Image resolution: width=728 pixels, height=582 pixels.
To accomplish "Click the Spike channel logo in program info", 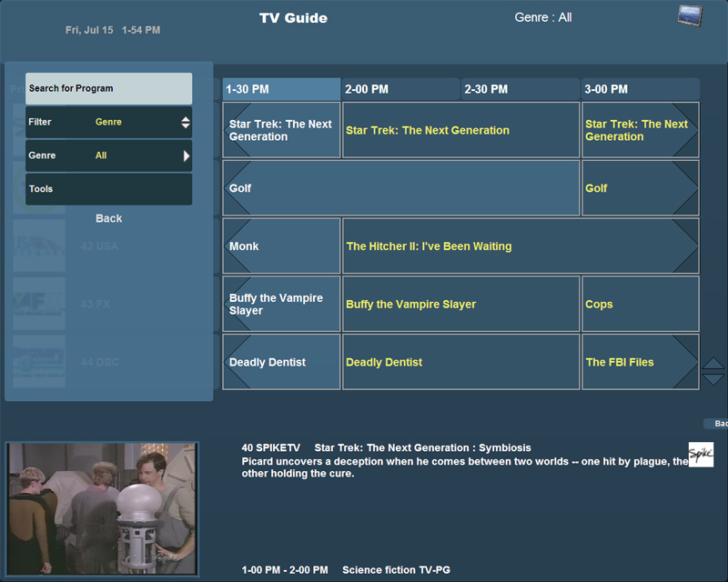I will pyautogui.click(x=701, y=454).
